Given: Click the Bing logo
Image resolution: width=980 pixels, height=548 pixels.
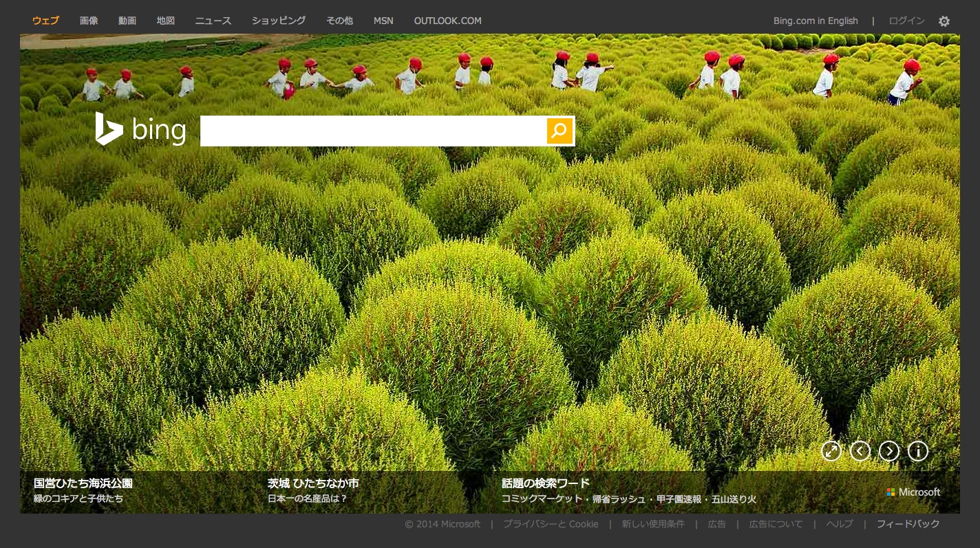Looking at the screenshot, I should click(x=141, y=129).
